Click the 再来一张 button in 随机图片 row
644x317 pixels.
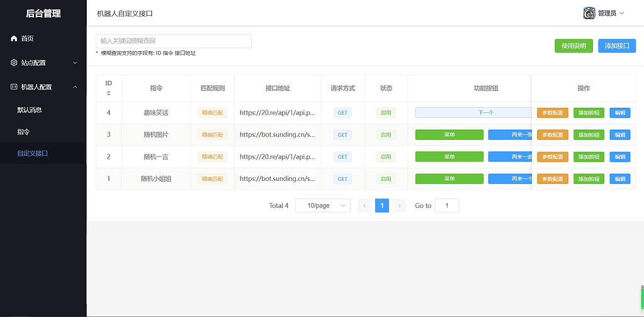click(x=510, y=135)
